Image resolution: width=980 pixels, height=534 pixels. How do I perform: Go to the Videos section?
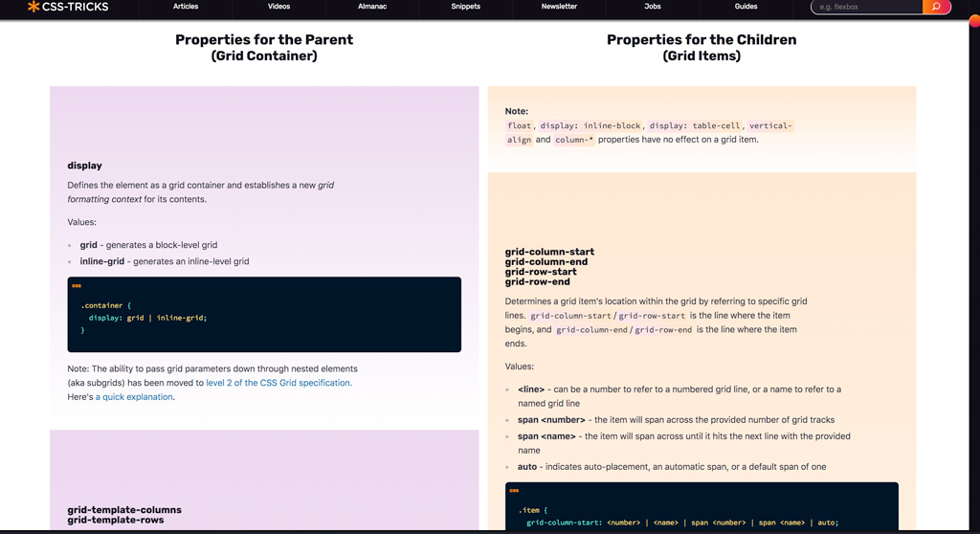[x=278, y=7]
